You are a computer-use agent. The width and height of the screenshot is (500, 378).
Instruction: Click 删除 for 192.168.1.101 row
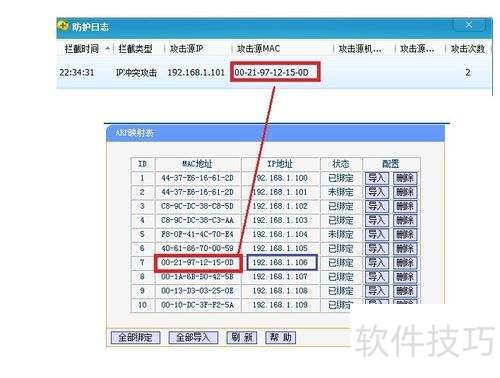pyautogui.click(x=405, y=192)
